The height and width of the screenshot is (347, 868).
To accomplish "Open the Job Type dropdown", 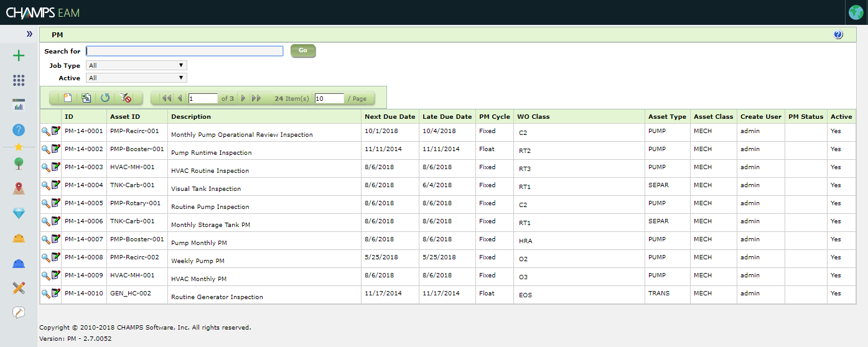I will click(136, 65).
